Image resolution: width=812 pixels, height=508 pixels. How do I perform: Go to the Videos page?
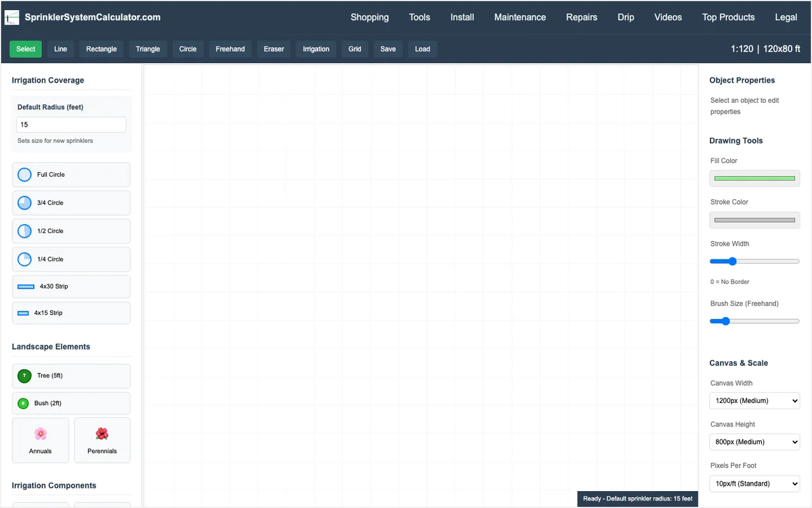click(668, 18)
